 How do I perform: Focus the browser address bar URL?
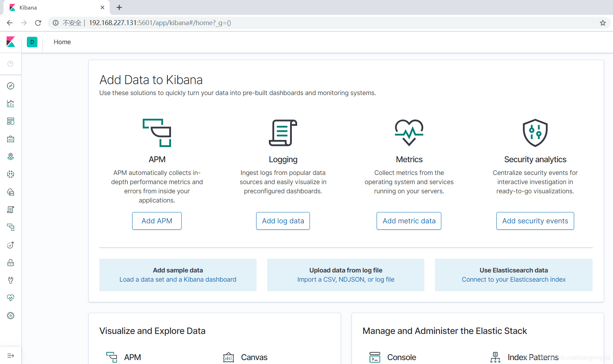[160, 23]
